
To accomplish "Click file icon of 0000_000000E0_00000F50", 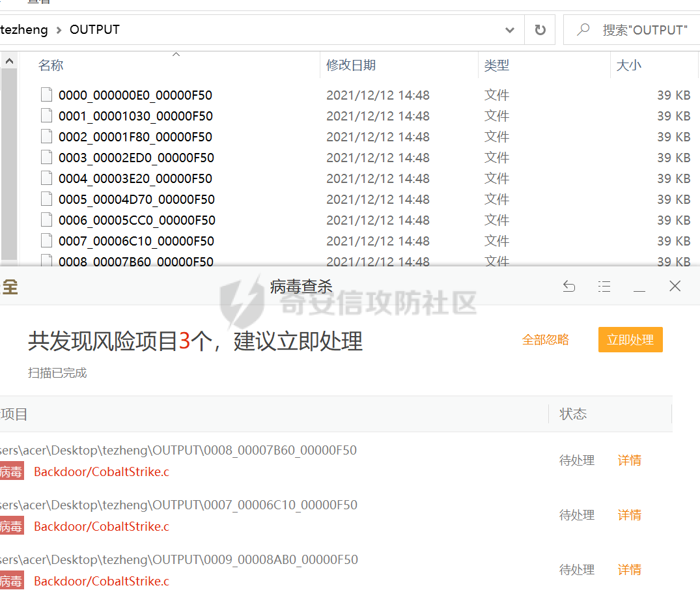I will 46,95.
